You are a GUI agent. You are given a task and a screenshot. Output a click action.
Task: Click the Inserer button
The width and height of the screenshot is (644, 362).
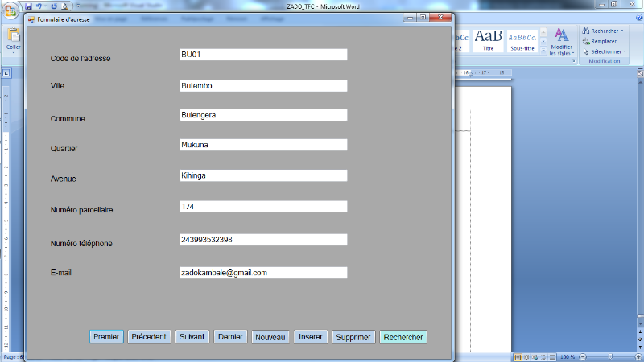[311, 337]
